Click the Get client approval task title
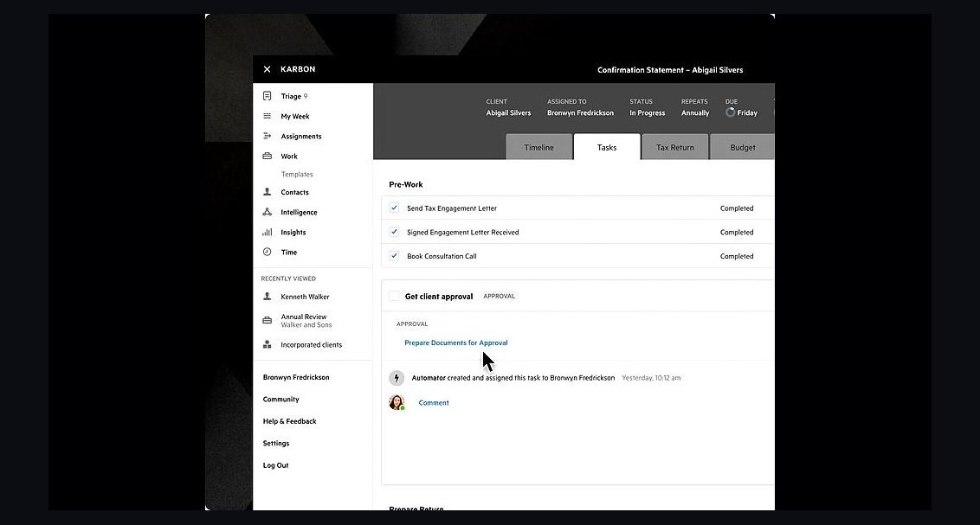 pos(439,297)
